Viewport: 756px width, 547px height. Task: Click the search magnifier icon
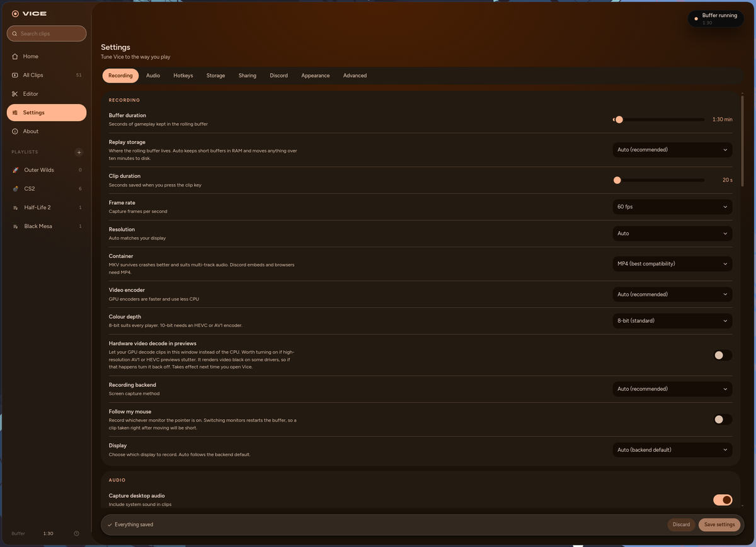[x=15, y=33]
